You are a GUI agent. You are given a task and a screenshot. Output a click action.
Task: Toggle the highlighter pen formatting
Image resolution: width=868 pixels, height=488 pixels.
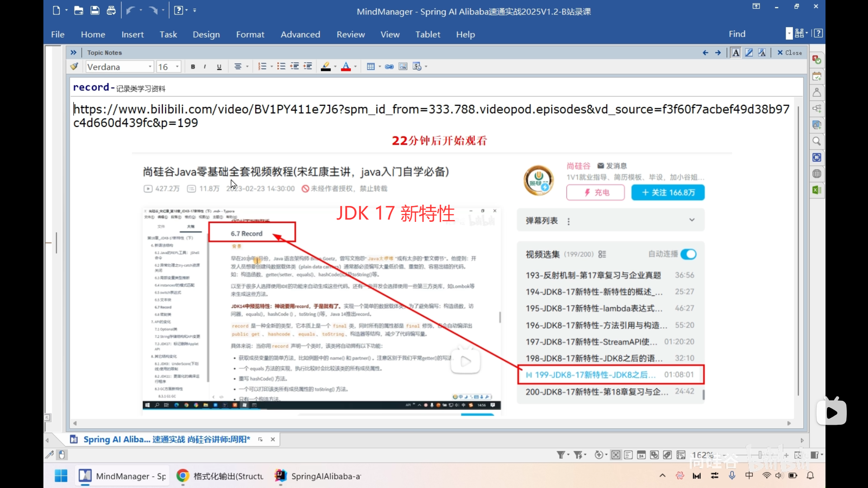tap(326, 66)
